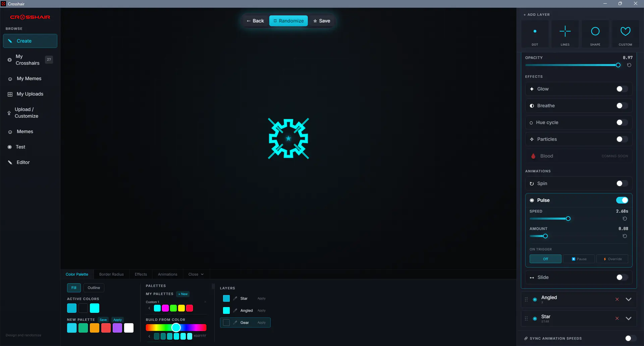Go to previous built color shades arrow
This screenshot has width=644, height=346.
(149, 336)
